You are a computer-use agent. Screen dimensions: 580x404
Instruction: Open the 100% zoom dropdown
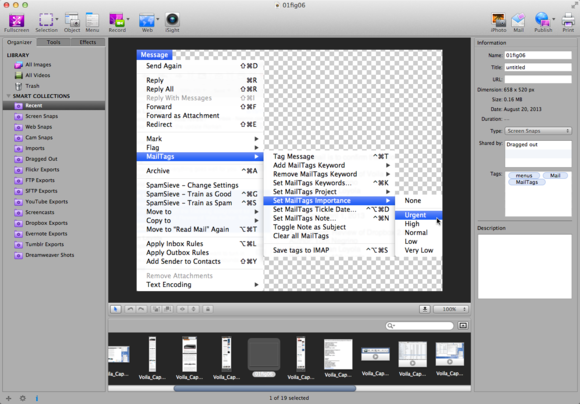[451, 309]
